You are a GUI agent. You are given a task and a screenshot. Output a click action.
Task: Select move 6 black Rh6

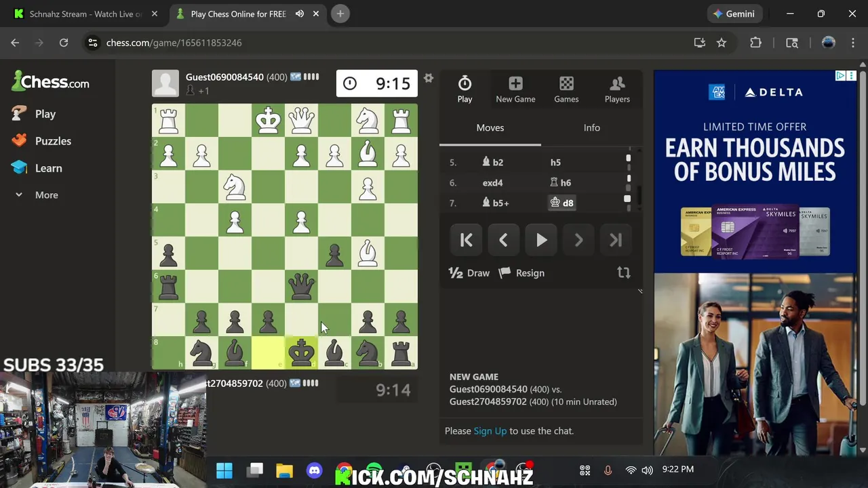click(x=561, y=182)
